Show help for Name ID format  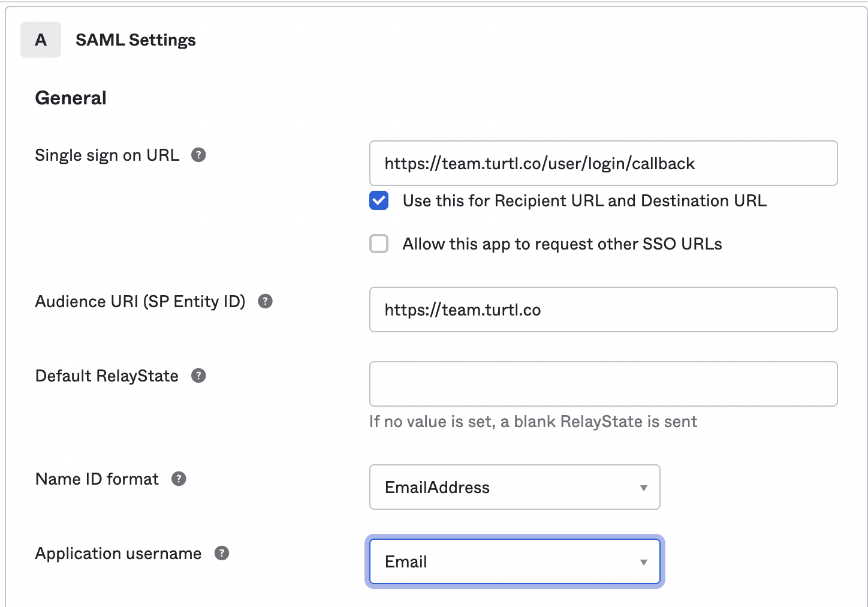tap(179, 479)
